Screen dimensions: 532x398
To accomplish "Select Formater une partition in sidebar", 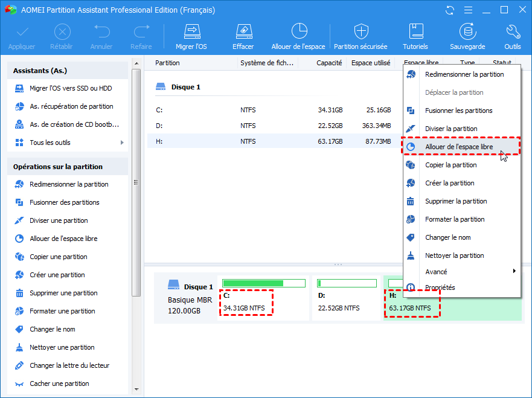I will pyautogui.click(x=68, y=311).
